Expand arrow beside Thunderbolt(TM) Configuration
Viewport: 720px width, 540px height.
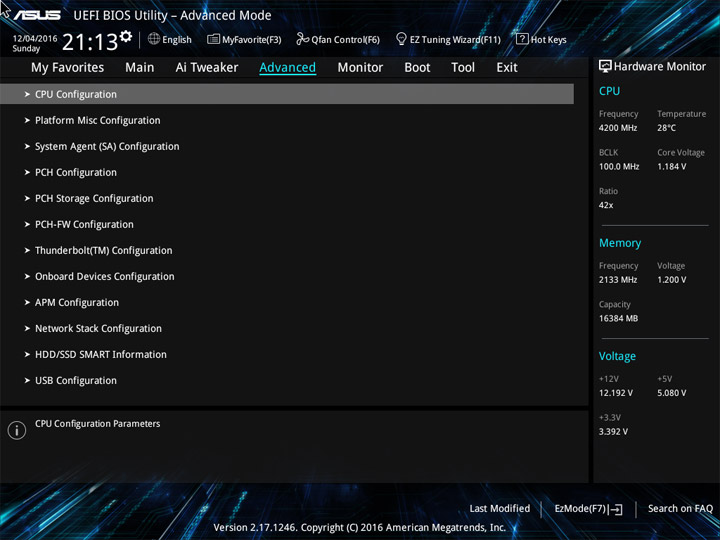(27, 250)
